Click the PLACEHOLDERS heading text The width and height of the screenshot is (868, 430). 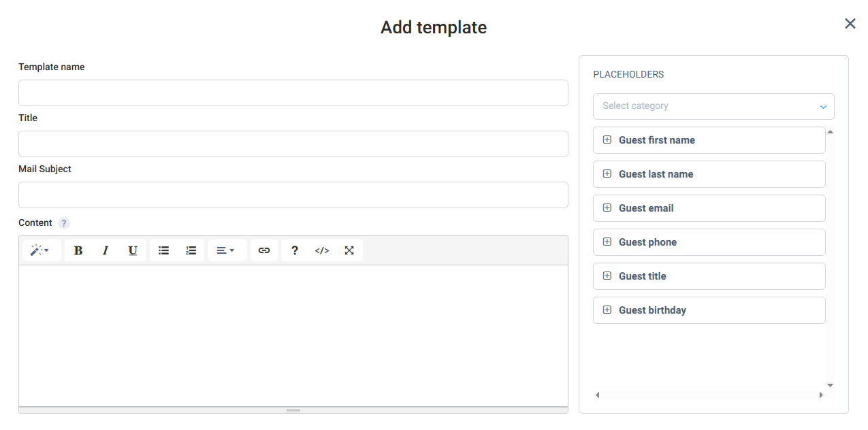(x=628, y=75)
